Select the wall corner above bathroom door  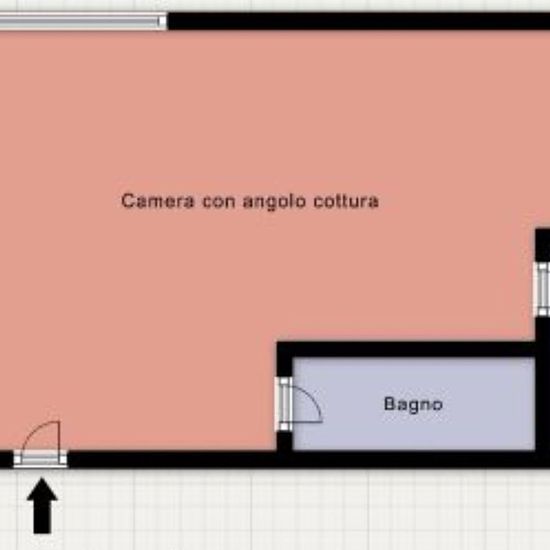point(284,359)
